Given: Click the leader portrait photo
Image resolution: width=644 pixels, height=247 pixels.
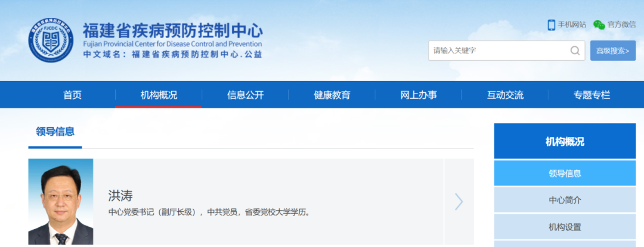Looking at the screenshot, I should pos(61,202).
